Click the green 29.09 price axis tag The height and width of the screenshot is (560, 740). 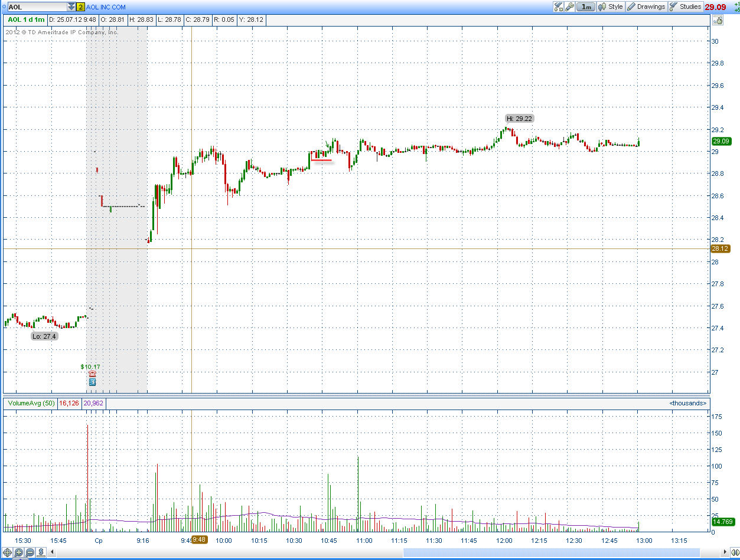pos(721,141)
